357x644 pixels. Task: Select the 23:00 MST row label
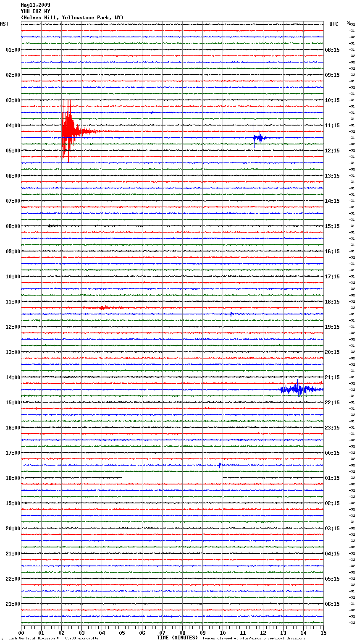pyautogui.click(x=13, y=604)
